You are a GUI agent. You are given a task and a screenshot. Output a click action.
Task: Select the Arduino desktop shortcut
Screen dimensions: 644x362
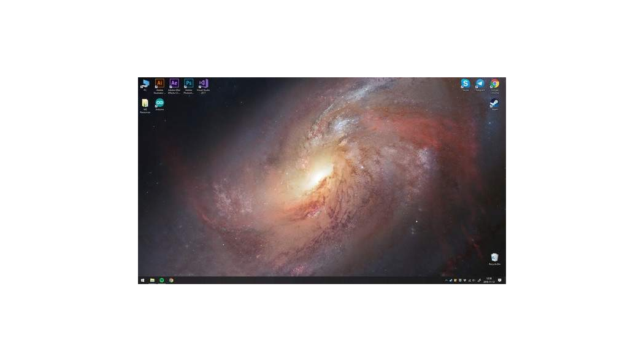(x=159, y=104)
